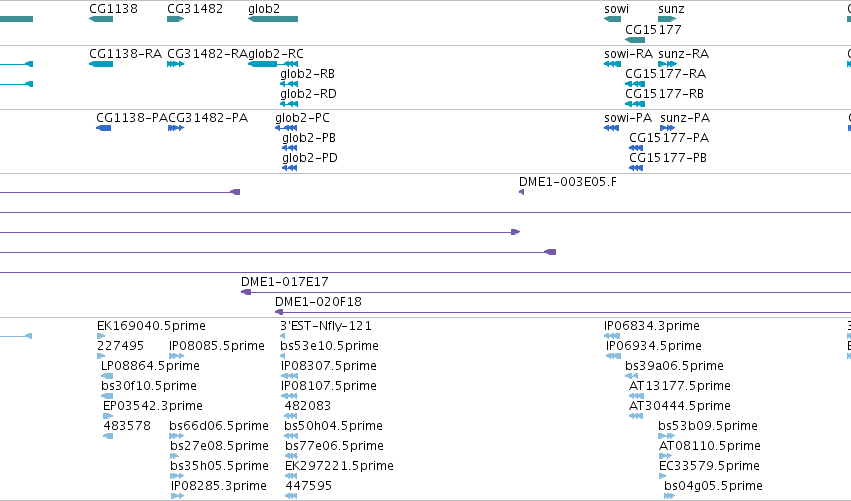Click the CG15177-RB transcript glyph
This screenshot has width=851, height=501.
(635, 104)
